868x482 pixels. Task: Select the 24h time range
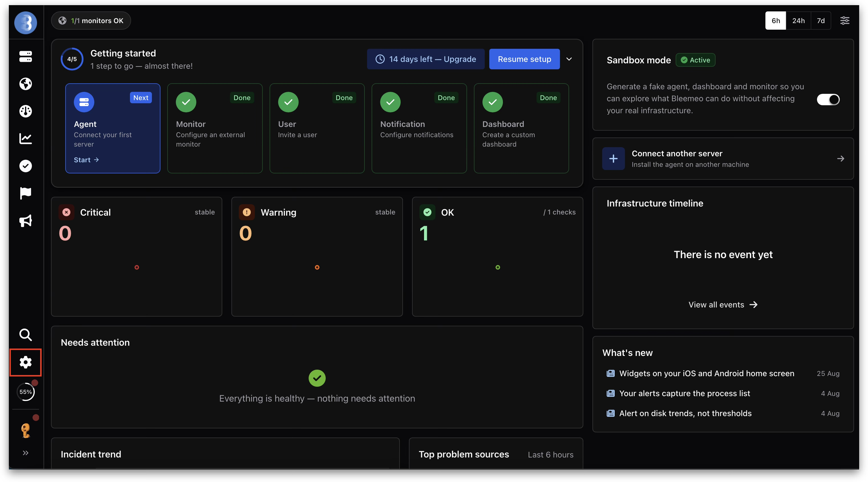pyautogui.click(x=798, y=21)
